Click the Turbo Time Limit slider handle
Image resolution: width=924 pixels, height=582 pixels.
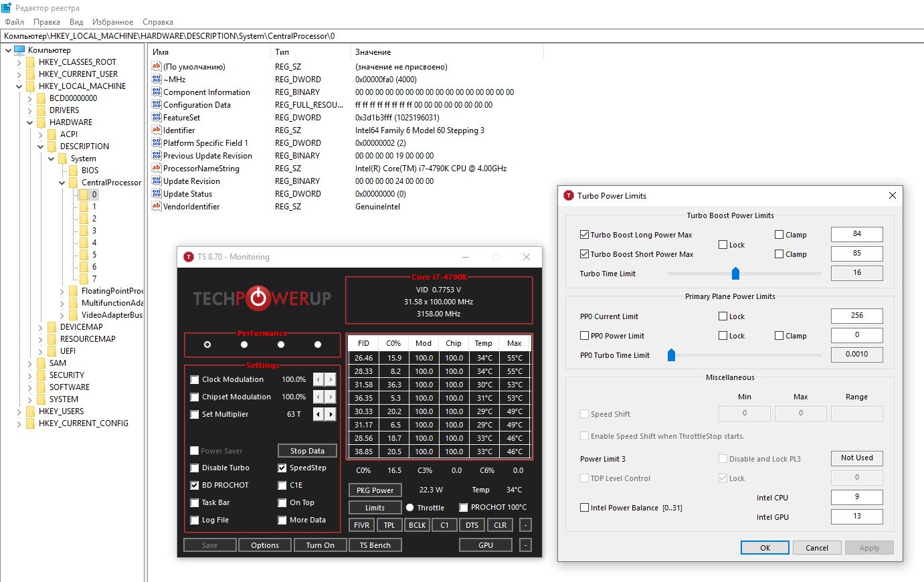click(736, 273)
